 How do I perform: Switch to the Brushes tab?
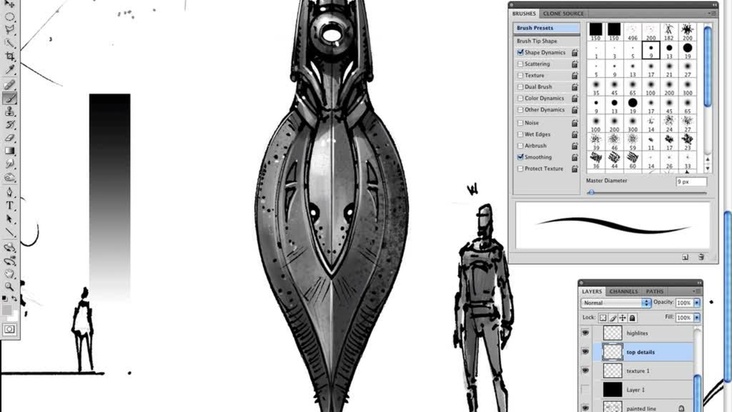(x=524, y=14)
